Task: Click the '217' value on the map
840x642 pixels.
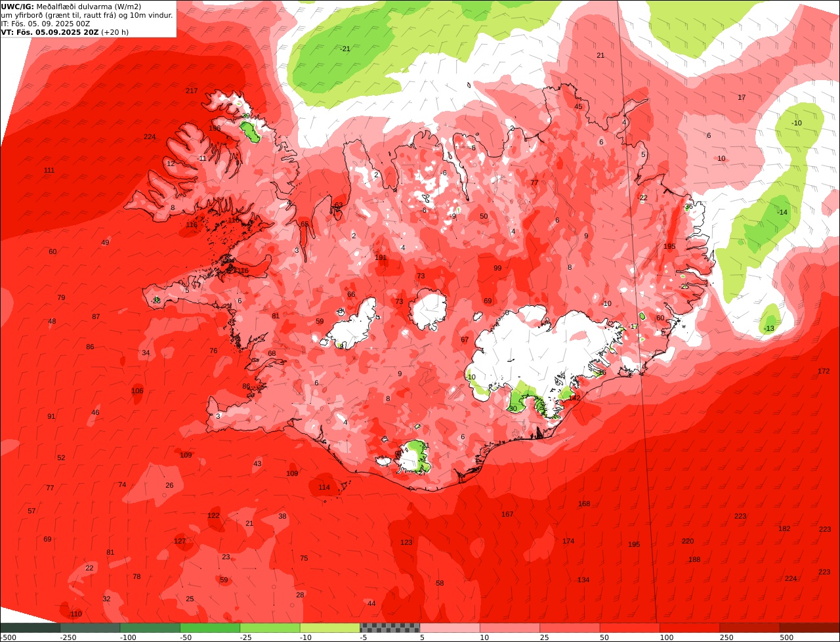Action: tap(192, 91)
